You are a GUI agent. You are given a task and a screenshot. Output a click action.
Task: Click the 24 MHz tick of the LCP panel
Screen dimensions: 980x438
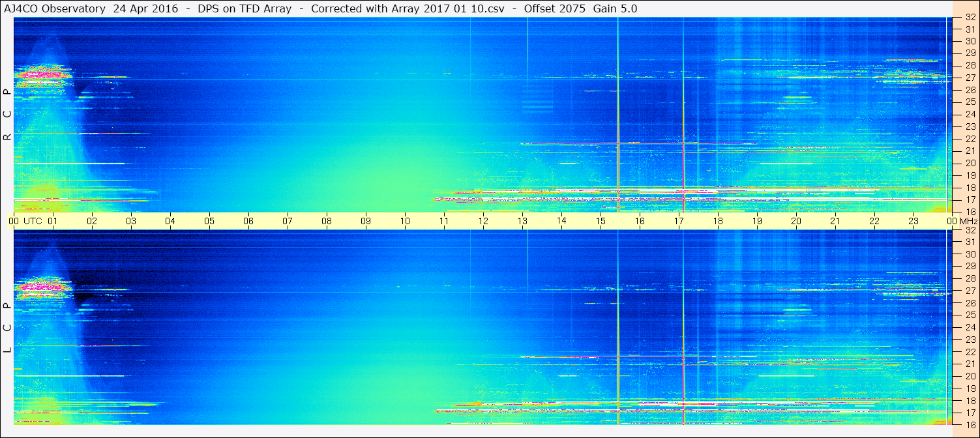click(x=970, y=327)
